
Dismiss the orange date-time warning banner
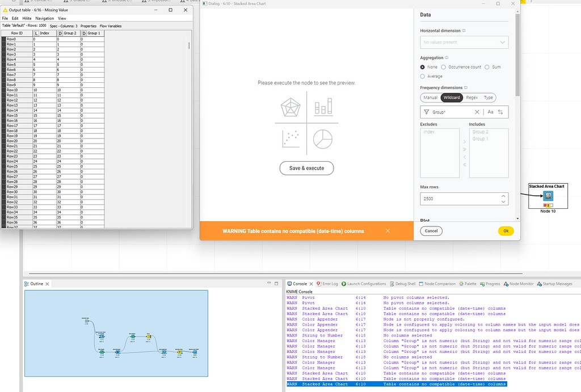click(x=388, y=231)
